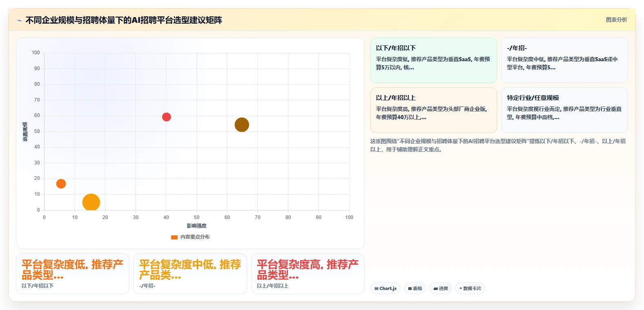Click the lightning icon beside the title

point(19,20)
